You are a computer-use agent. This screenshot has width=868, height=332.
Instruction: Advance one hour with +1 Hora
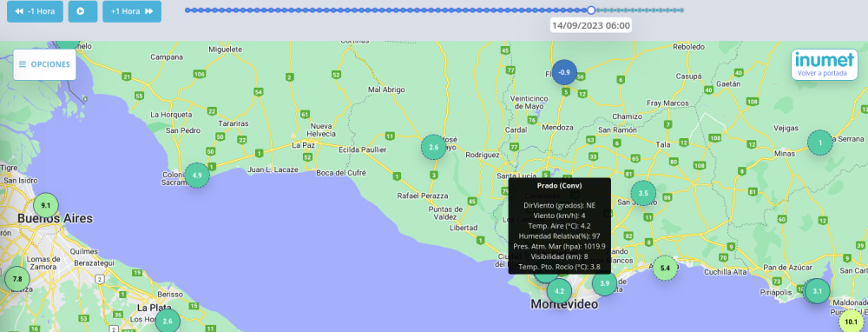(x=132, y=11)
